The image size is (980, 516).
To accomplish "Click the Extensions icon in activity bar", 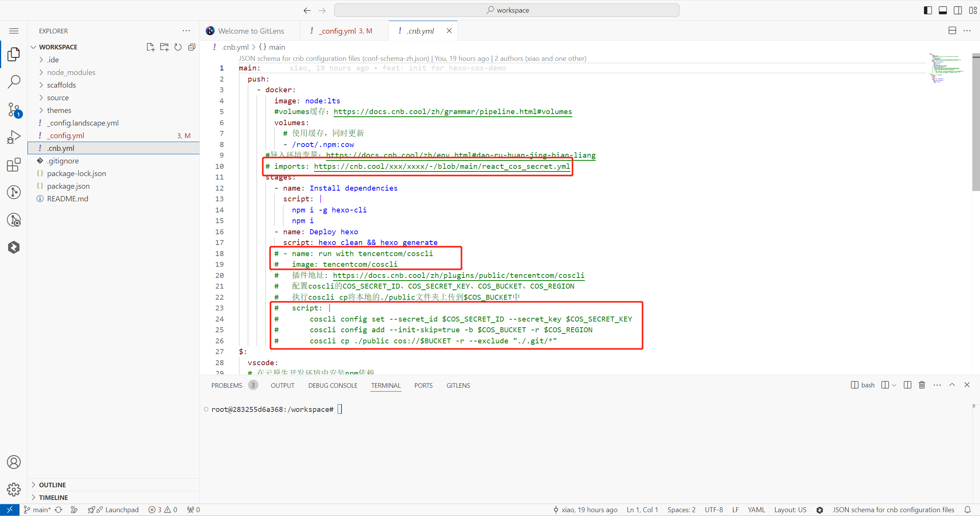I will 14,164.
